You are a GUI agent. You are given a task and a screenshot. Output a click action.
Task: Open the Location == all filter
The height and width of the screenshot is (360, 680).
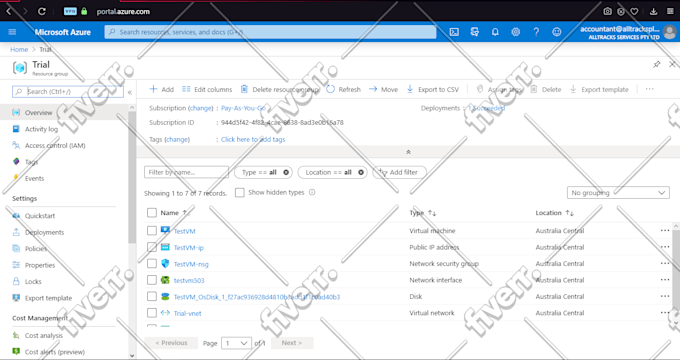coord(333,172)
